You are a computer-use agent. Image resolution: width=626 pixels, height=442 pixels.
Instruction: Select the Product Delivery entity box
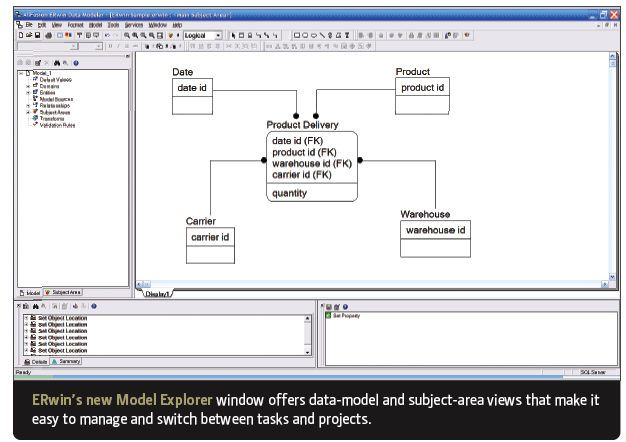312,166
